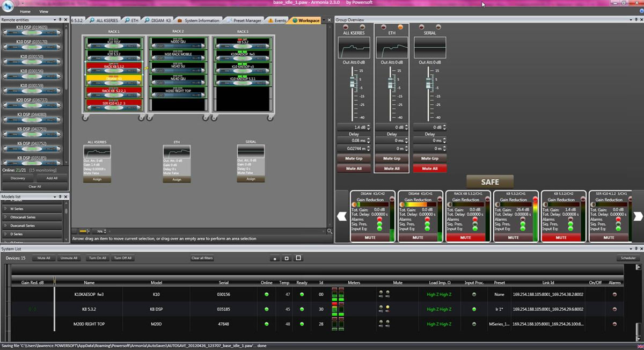Click the largest row-size icon in System List
Image resolution: width=644 pixels, height=350 pixels.
click(298, 258)
